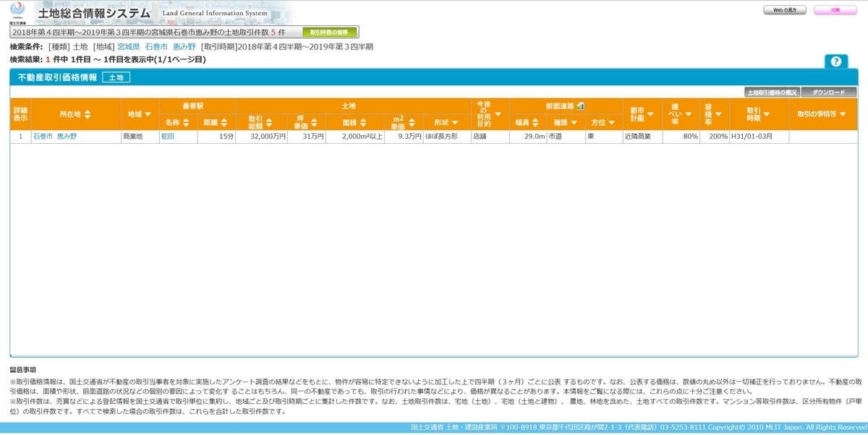This screenshot has height=435, width=868.
Task: Open 恵み野 link in search conditions
Action: [x=184, y=46]
